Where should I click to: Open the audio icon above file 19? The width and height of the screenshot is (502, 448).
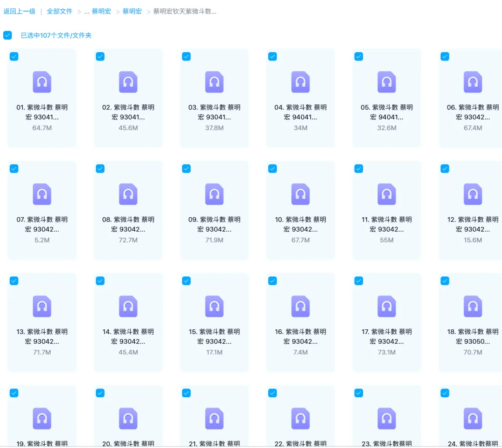coord(42,419)
